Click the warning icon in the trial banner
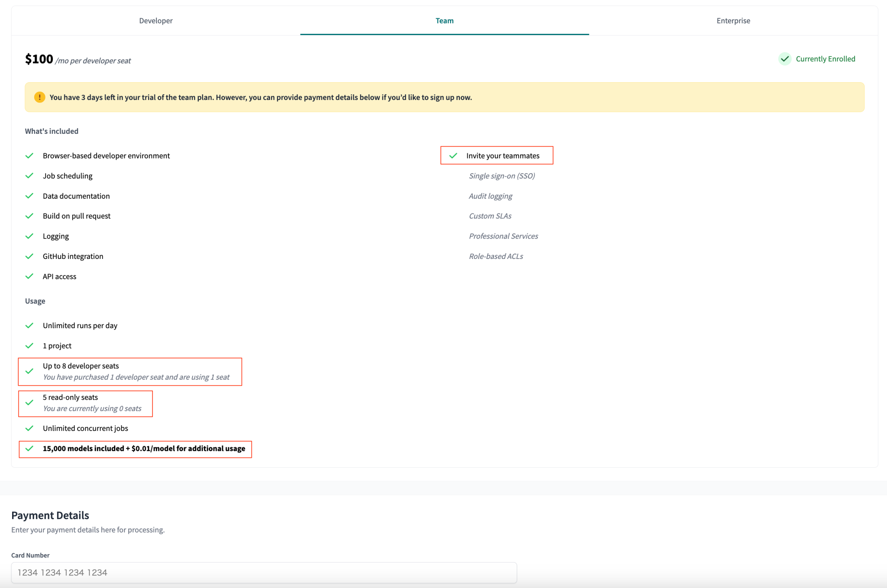The height and width of the screenshot is (588, 887). click(39, 97)
